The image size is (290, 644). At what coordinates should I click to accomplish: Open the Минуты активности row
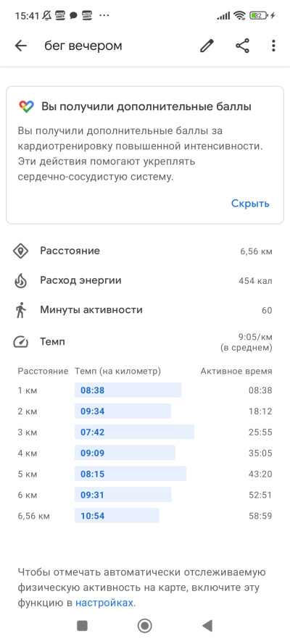pyautogui.click(x=145, y=310)
